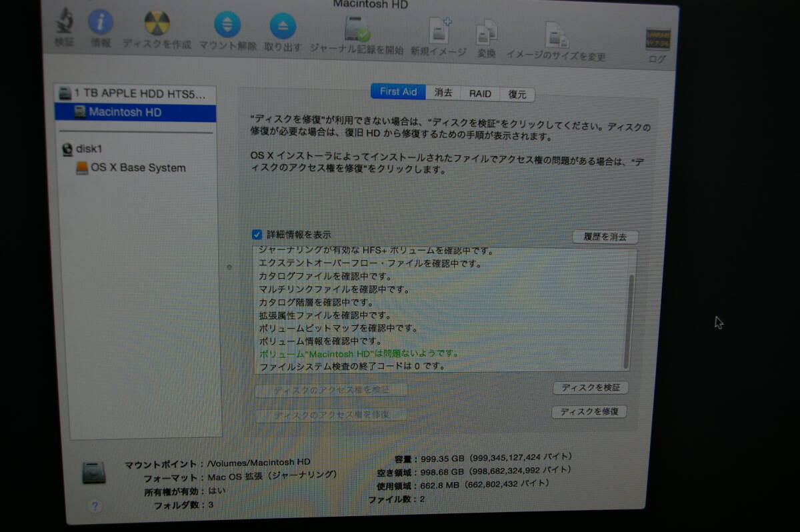
Task: Click the green Macintosh HD OK log line
Action: [x=359, y=353]
